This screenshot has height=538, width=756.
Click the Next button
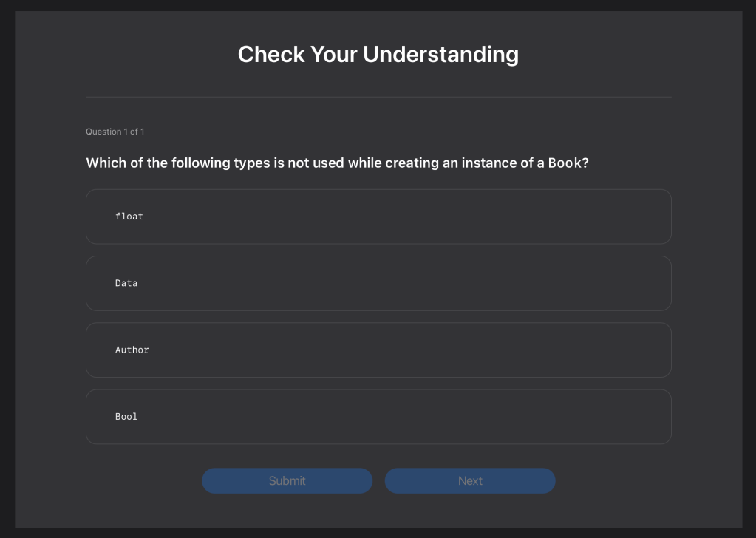[470, 480]
